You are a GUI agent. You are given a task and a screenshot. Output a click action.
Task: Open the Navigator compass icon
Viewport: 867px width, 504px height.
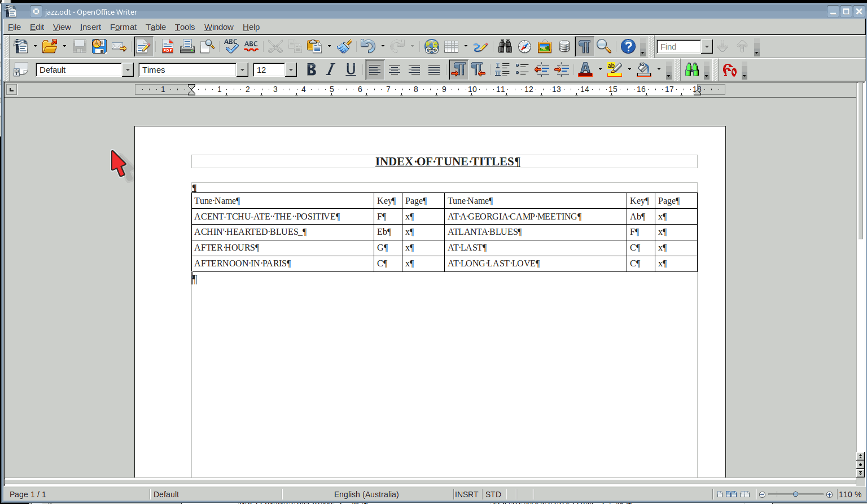524,46
